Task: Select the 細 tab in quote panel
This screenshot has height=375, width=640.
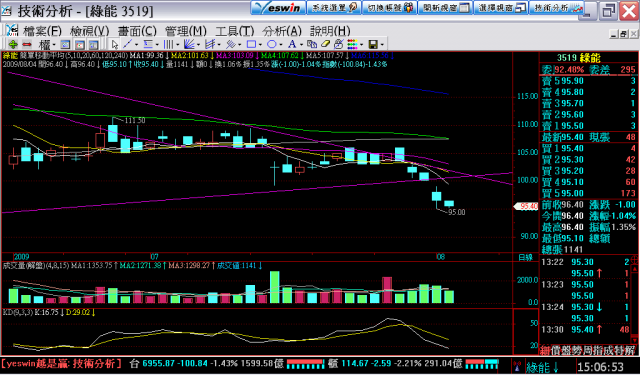Action: pyautogui.click(x=545, y=350)
